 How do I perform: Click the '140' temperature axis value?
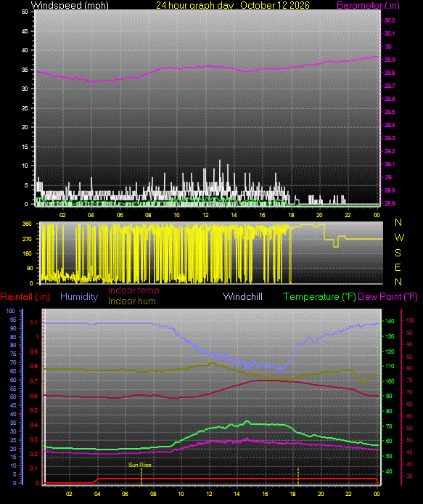(x=390, y=321)
